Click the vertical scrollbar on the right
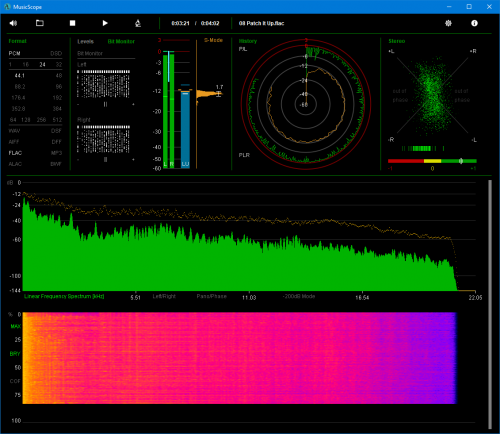This screenshot has height=434, width=500. pos(490,304)
